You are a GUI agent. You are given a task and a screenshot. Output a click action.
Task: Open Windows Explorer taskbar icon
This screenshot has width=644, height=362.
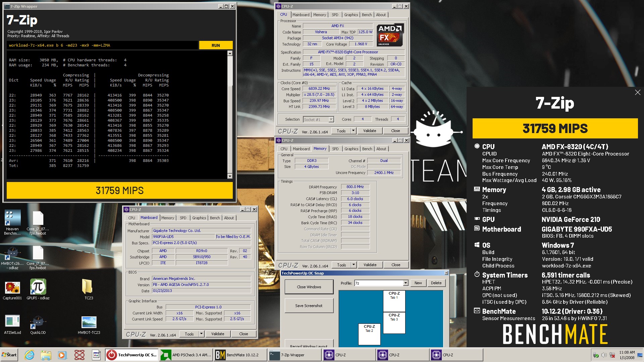coord(46,355)
